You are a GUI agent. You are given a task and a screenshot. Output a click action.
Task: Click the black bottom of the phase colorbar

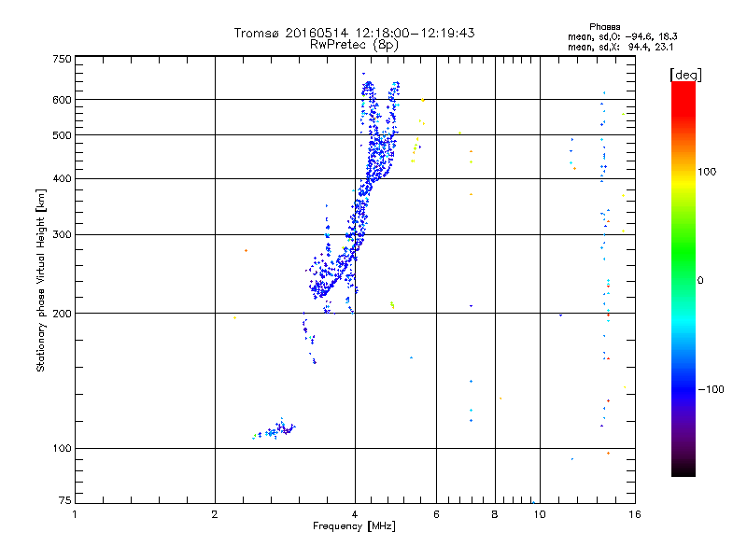click(684, 469)
